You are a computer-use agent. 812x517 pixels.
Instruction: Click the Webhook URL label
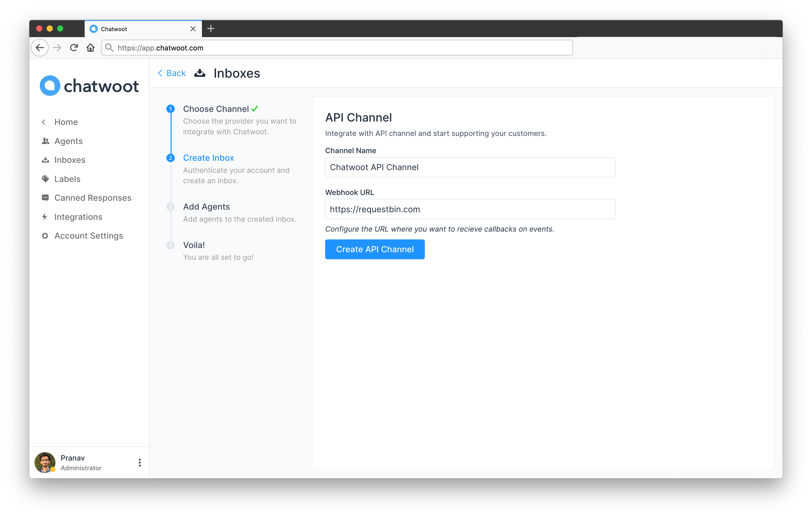pos(349,192)
